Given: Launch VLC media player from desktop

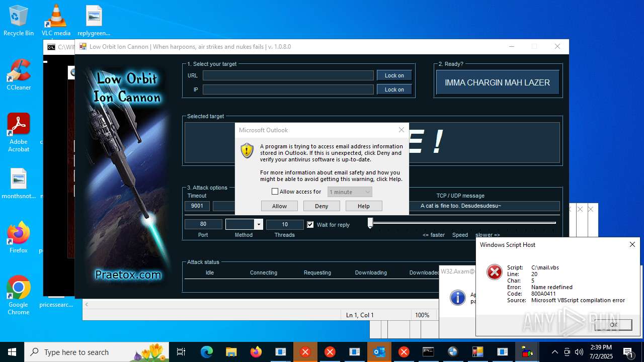Looking at the screenshot, I should click(x=56, y=21).
